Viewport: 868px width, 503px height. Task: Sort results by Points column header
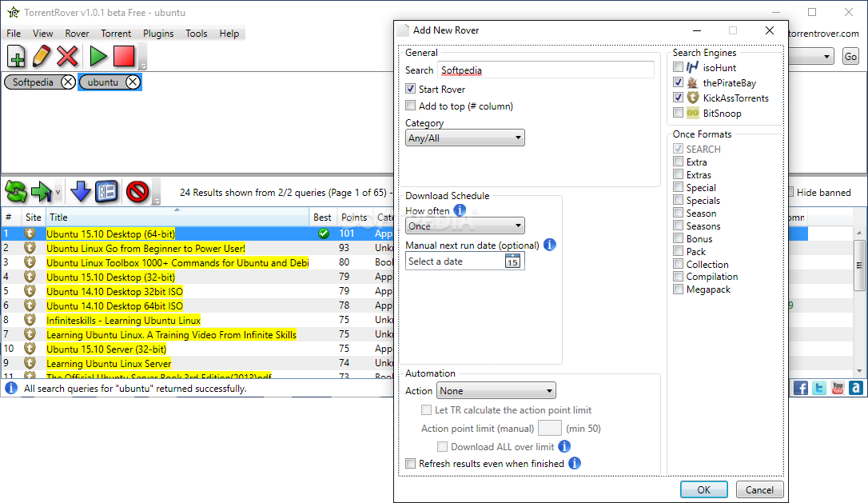click(x=354, y=218)
